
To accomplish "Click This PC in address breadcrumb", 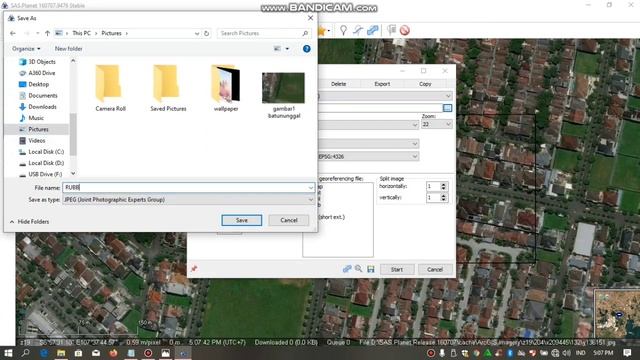I will coord(81,33).
